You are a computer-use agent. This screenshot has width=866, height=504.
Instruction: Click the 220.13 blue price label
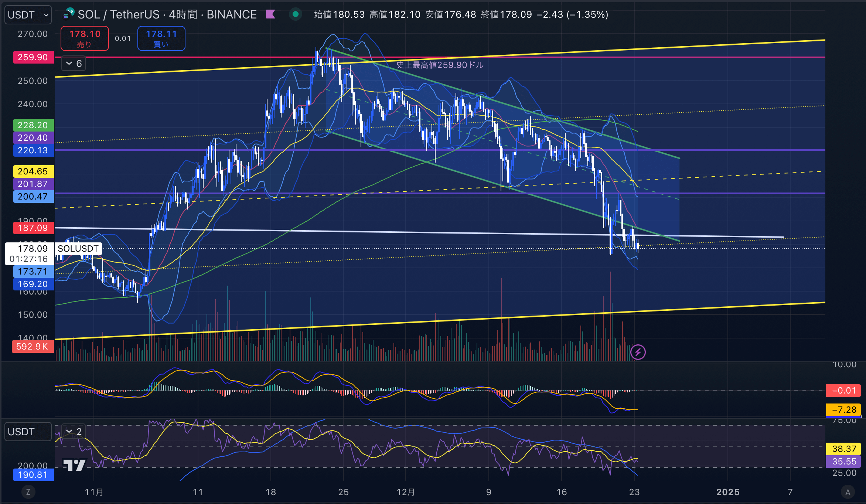click(x=33, y=150)
